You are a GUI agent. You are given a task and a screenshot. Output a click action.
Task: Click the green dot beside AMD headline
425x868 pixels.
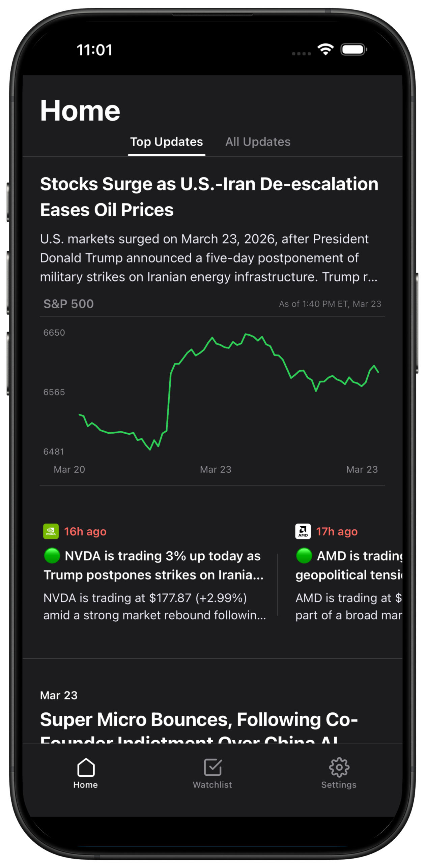click(304, 556)
